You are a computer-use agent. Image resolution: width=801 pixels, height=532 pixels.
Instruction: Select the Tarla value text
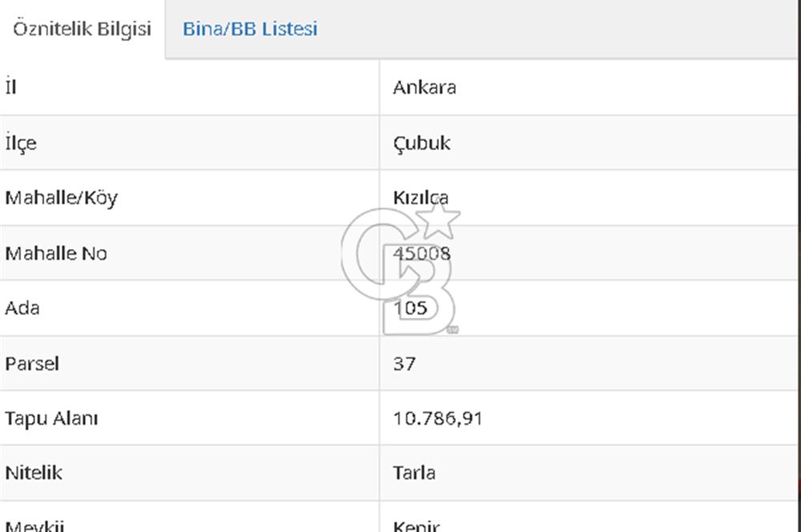[x=414, y=473]
